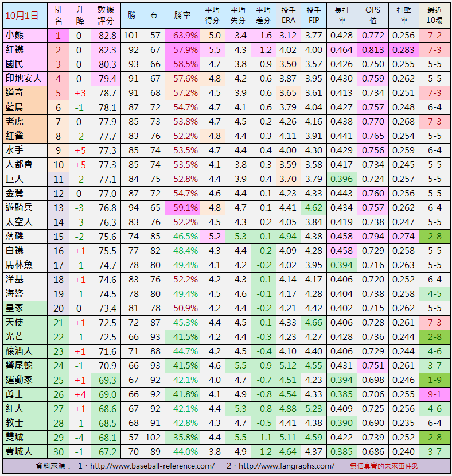Click the 紅人 team name cell
The width and height of the screenshot is (452, 476).
coord(25,409)
